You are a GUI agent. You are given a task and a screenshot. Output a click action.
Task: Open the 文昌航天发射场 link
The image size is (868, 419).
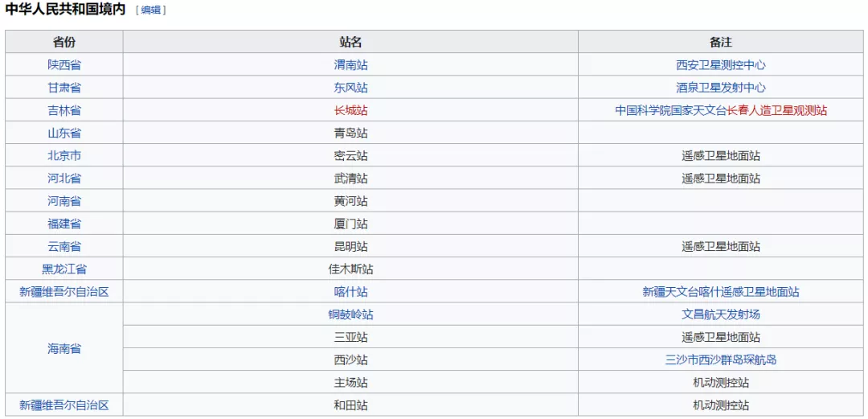721,314
